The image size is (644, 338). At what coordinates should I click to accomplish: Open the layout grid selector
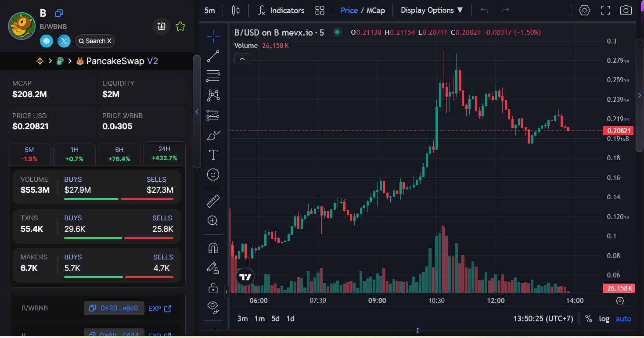tap(320, 10)
